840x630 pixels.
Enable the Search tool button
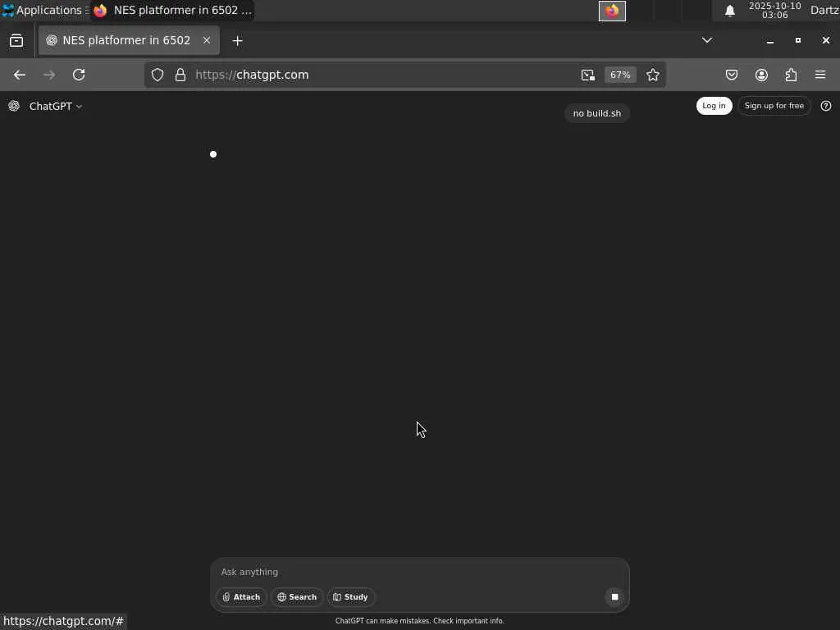(297, 597)
